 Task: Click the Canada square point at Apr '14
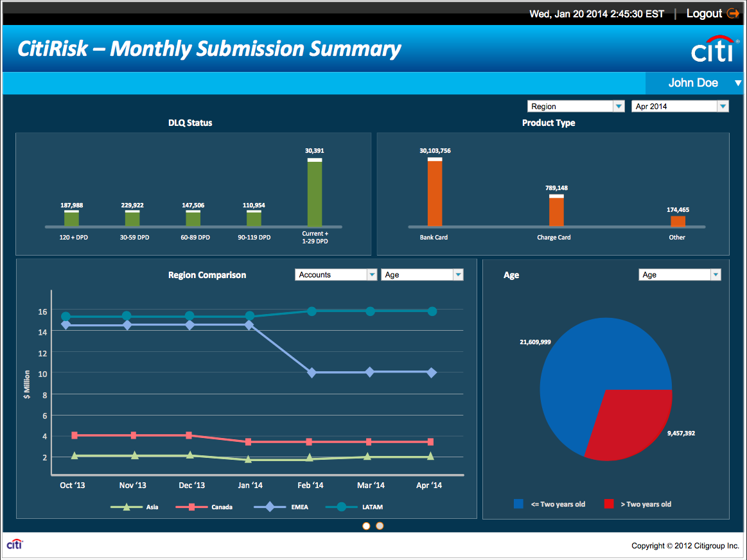pos(431,442)
